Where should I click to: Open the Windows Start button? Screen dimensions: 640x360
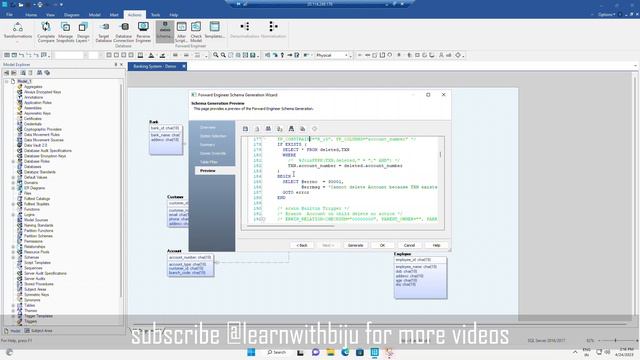point(251,352)
